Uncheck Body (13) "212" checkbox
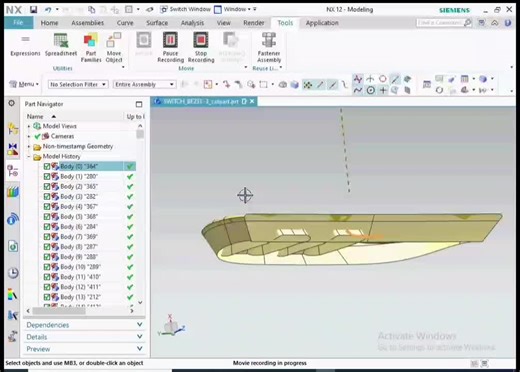Viewport: 520px width, 372px height. [47, 297]
